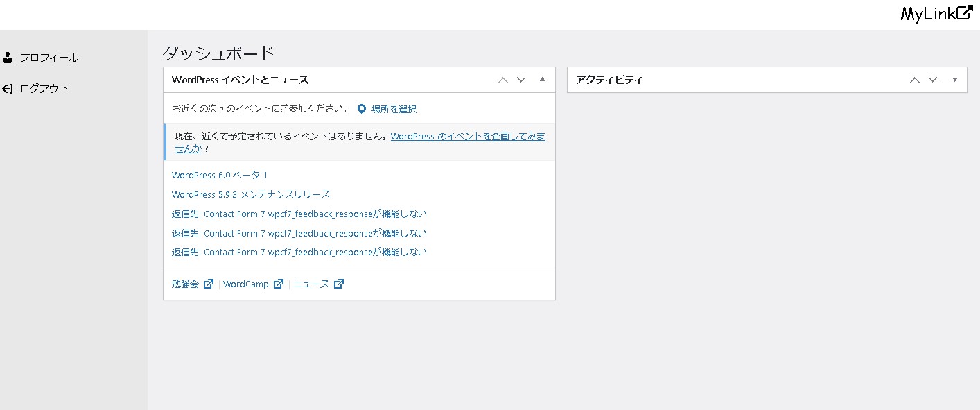Click external link icon next to WordCamp
The height and width of the screenshot is (410, 980).
click(279, 284)
